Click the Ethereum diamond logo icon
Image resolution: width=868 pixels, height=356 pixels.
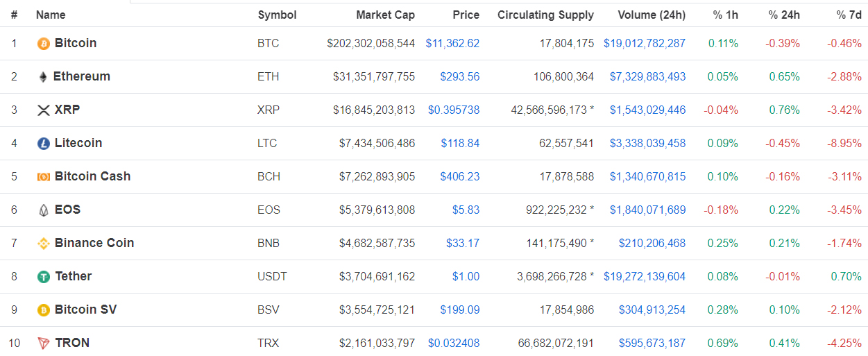(43, 77)
